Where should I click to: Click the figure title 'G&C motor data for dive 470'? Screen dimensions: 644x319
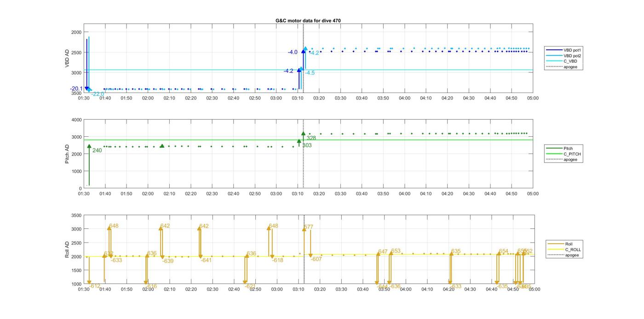click(x=308, y=21)
